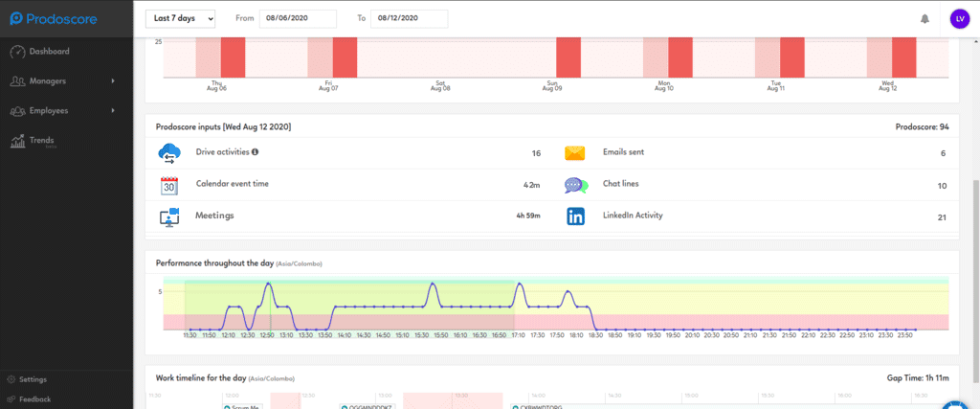The height and width of the screenshot is (409, 980).
Task: Click the Drive activities cloud icon
Action: tap(170, 153)
